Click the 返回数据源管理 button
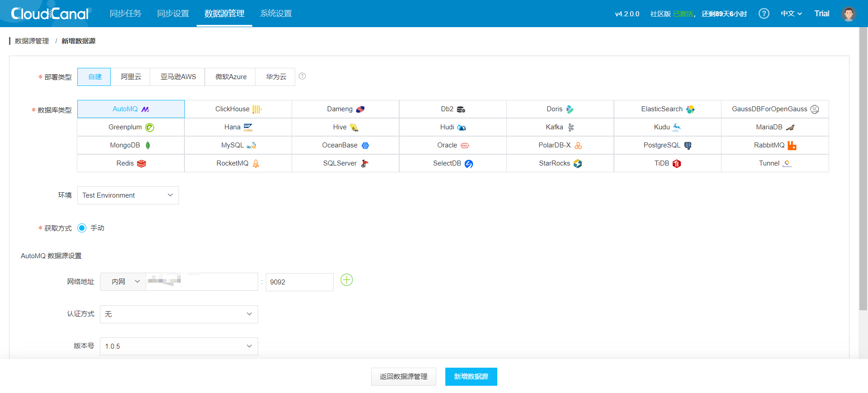The width and height of the screenshot is (868, 393). click(x=403, y=377)
